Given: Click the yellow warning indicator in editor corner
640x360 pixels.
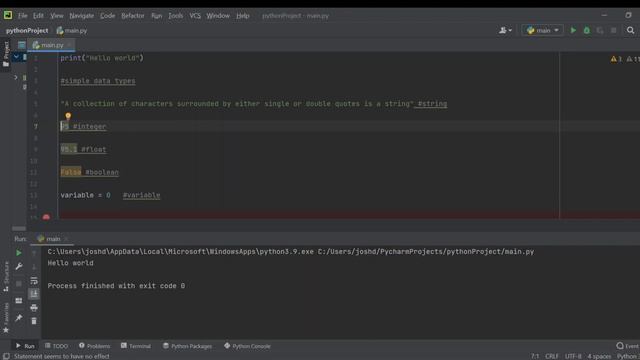Looking at the screenshot, I should coord(616,59).
